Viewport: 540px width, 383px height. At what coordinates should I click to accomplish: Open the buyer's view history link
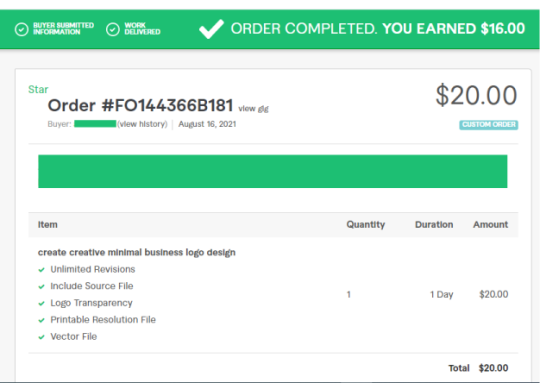[x=142, y=124]
